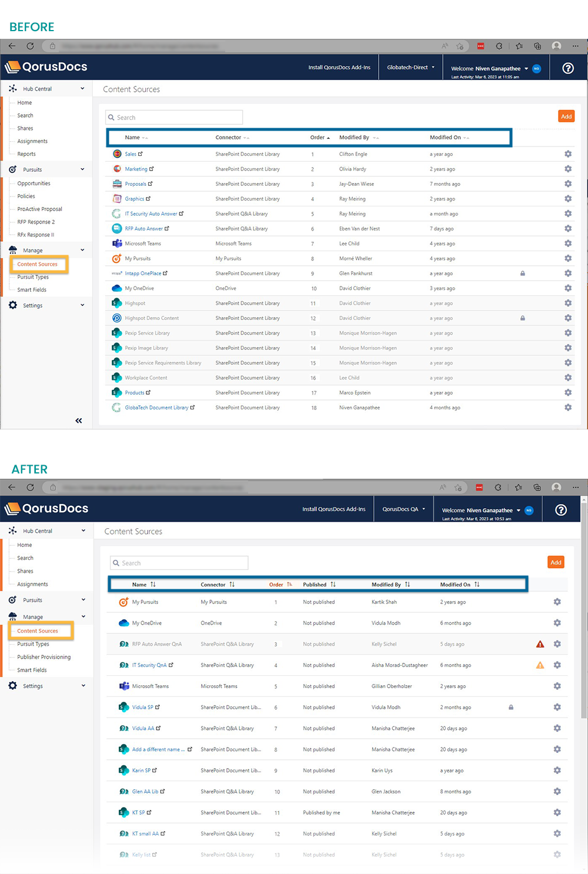Click browser refresh icon in AFTER screenshot
Viewport: 588px width, 874px height.
(x=30, y=487)
